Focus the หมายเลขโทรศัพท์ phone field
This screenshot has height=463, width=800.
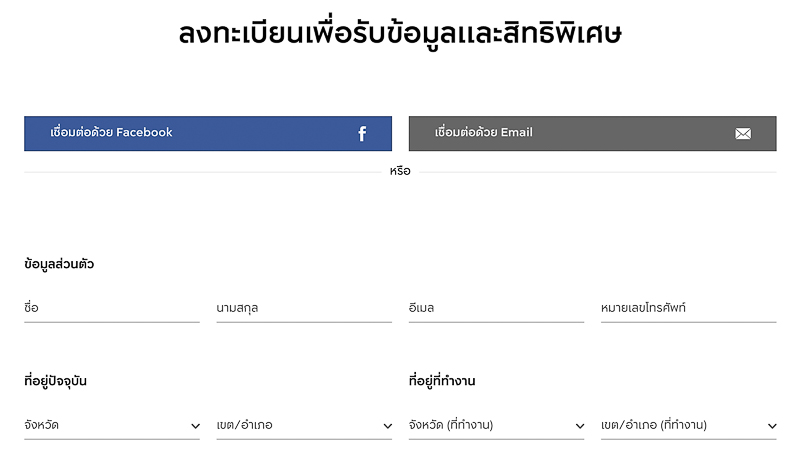(x=689, y=308)
